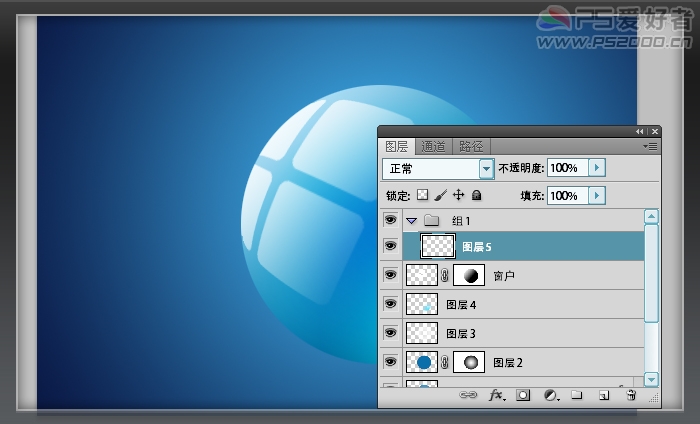The width and height of the screenshot is (700, 424).
Task: Click the 窗户 layer name
Action: point(504,276)
